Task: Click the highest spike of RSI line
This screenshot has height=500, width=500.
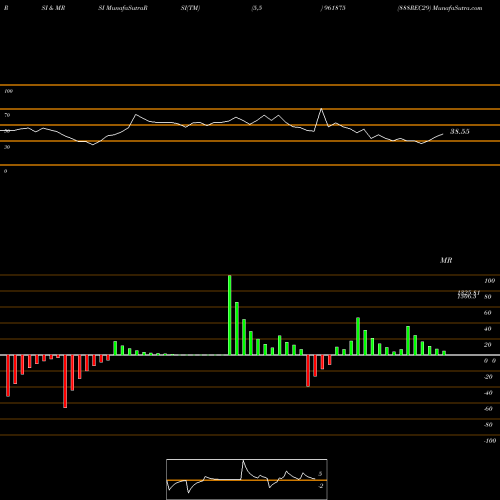Action: click(x=321, y=109)
